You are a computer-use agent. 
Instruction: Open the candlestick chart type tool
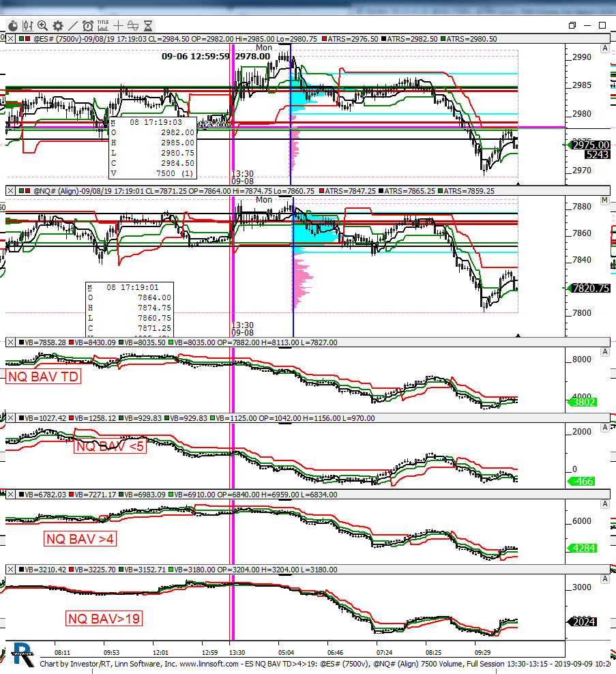(27, 26)
